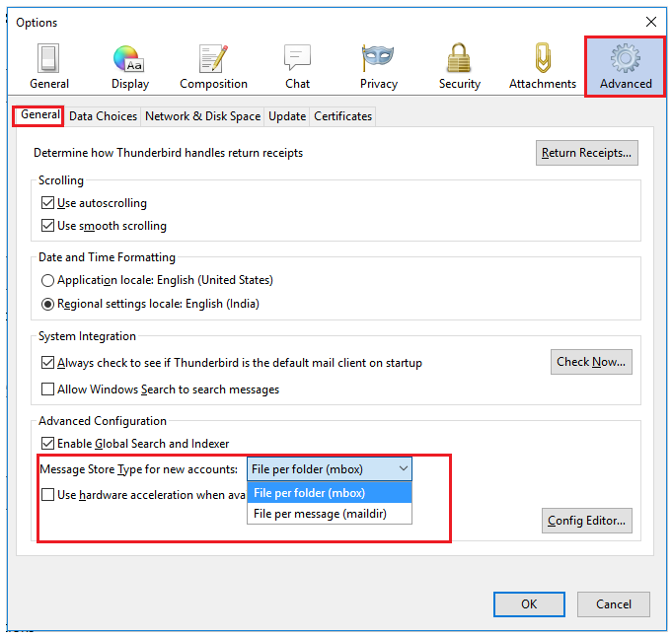The height and width of the screenshot is (637, 672).
Task: Close the Options dialog
Action: click(651, 22)
